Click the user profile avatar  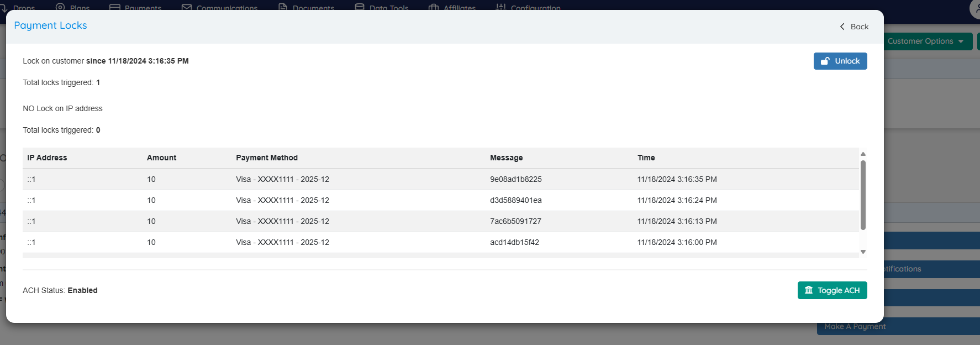click(x=976, y=8)
